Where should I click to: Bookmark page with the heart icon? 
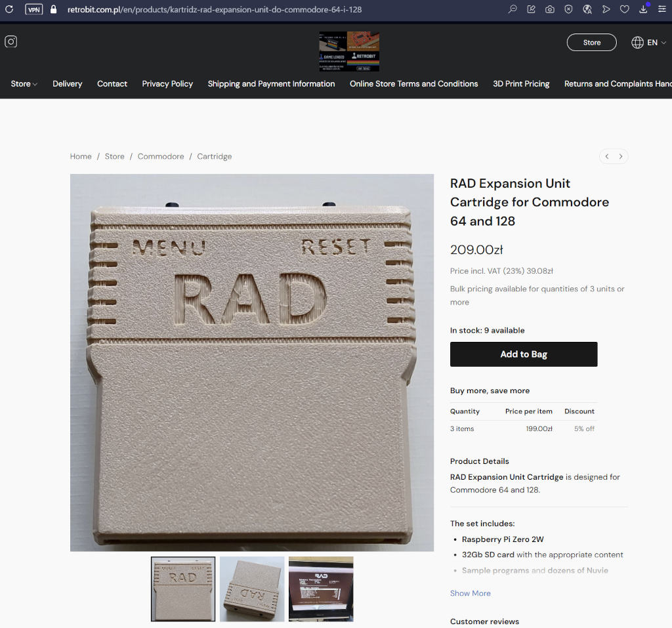click(x=625, y=9)
